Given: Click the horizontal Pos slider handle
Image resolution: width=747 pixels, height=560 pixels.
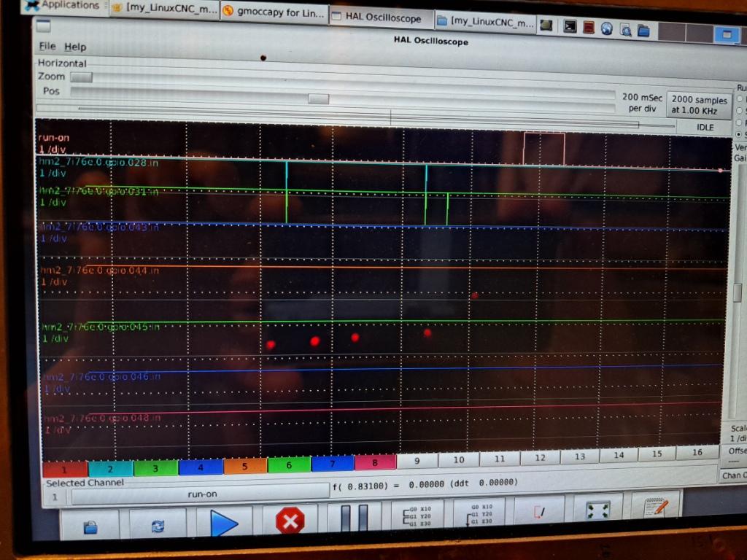Looking at the screenshot, I should (x=318, y=98).
